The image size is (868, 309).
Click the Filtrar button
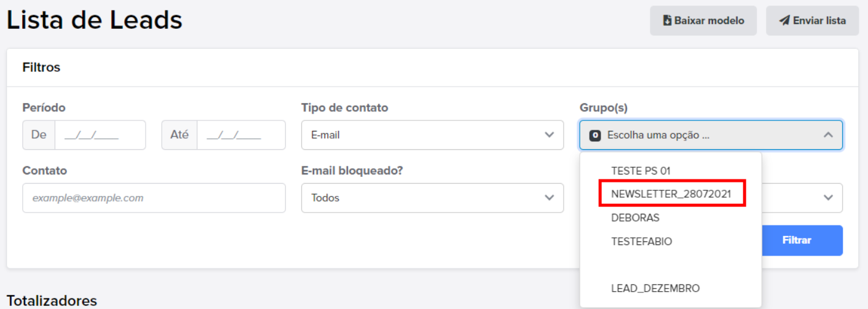pyautogui.click(x=797, y=240)
